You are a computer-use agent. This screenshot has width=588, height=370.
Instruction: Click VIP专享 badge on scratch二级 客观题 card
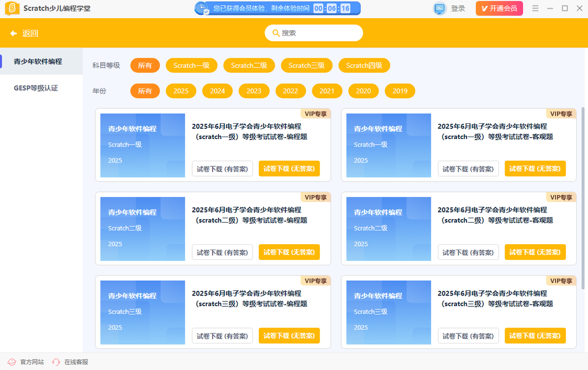562,197
